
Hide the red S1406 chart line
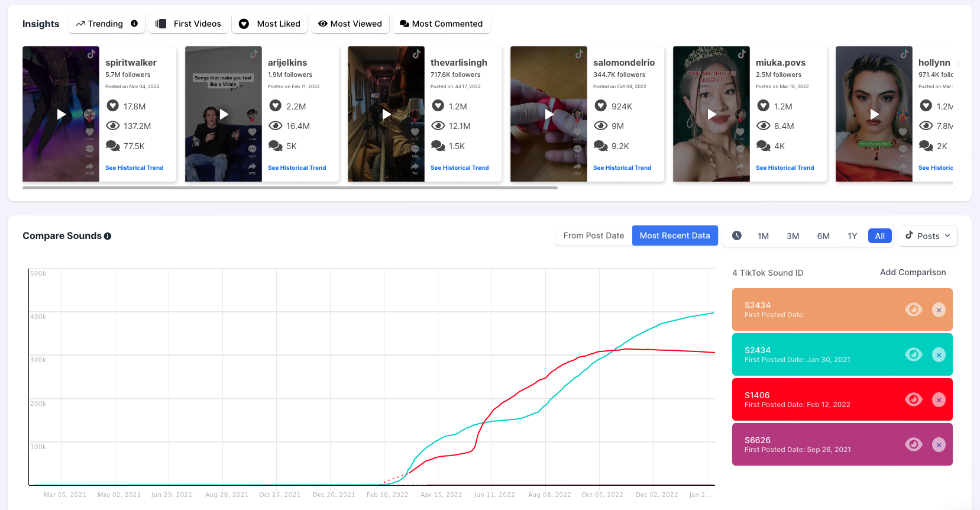[913, 400]
